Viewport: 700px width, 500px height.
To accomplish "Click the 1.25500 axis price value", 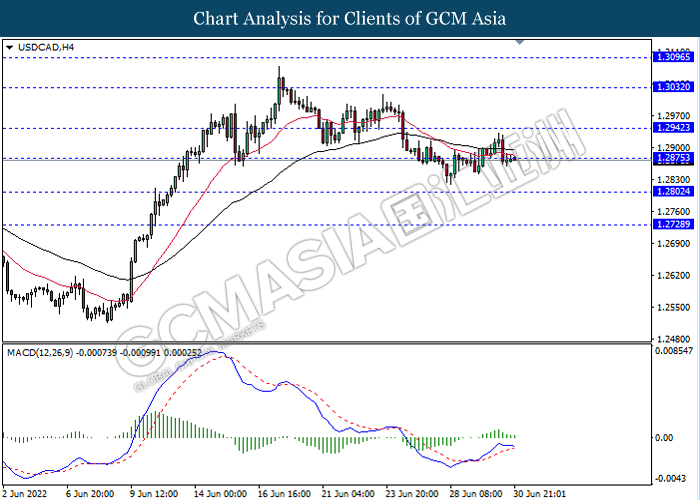I will 673,308.
